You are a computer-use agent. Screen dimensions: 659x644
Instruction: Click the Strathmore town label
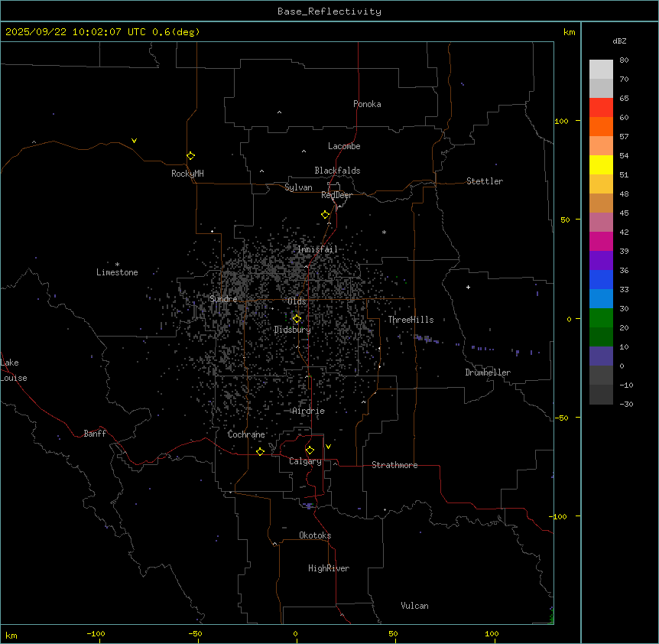394,465
